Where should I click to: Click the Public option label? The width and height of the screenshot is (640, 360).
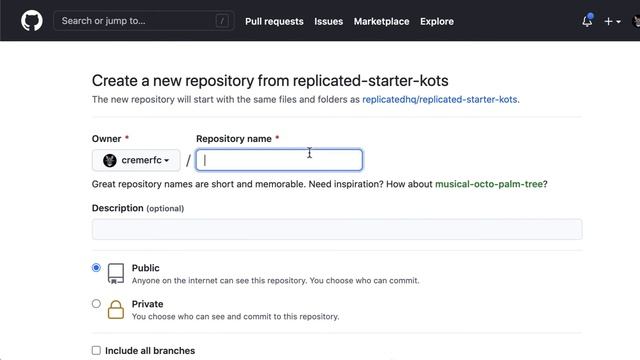145,268
